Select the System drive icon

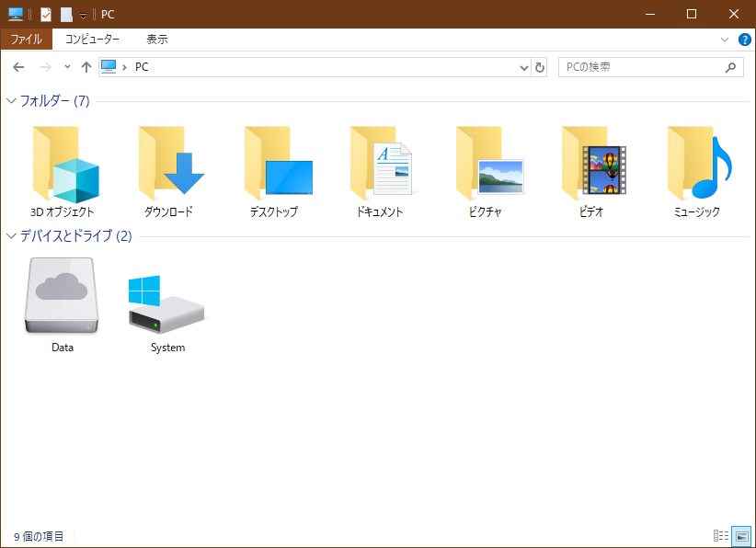[x=167, y=304]
